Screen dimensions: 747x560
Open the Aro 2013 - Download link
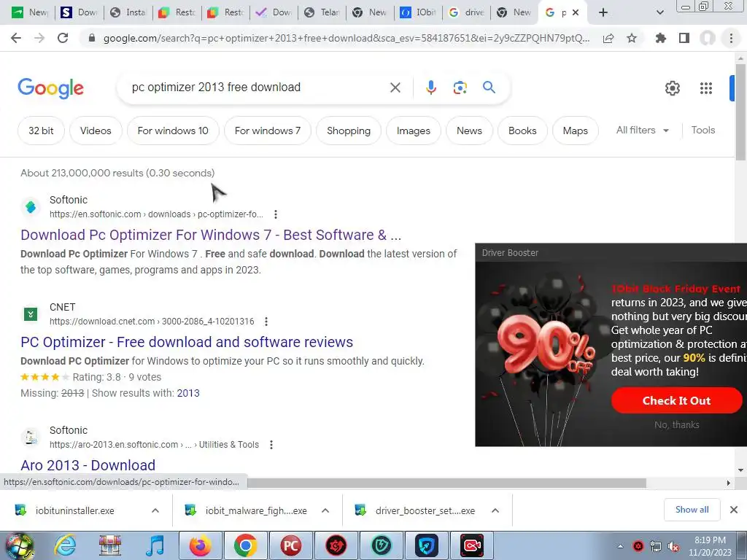88,464
